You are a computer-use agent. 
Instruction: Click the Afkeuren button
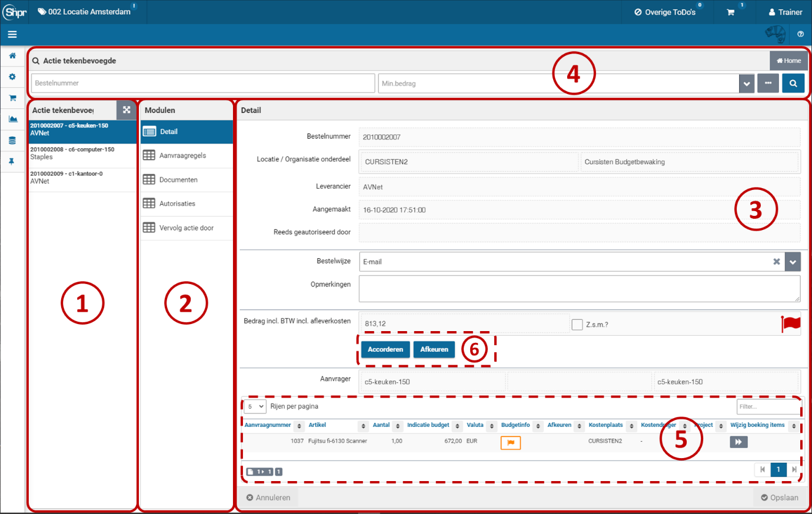[434, 349]
